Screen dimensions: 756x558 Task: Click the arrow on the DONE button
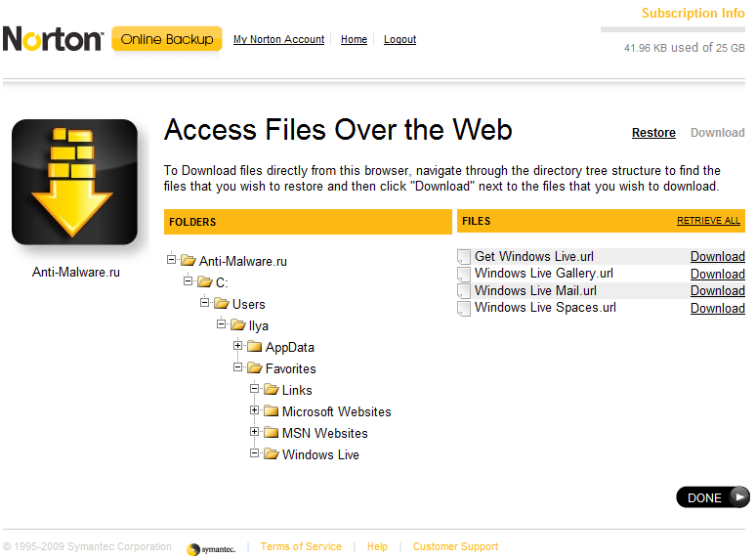[739, 496]
